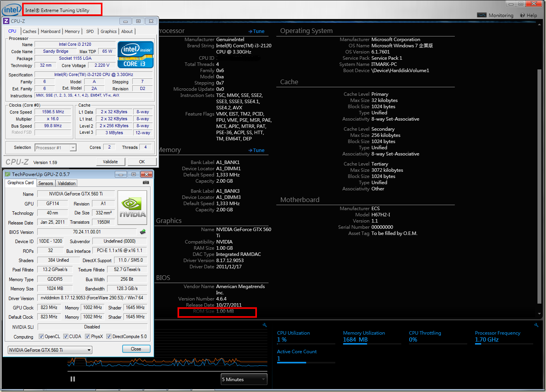This screenshot has width=546, height=392.
Task: Click the Close button in GPU-Z
Action: 136,349
